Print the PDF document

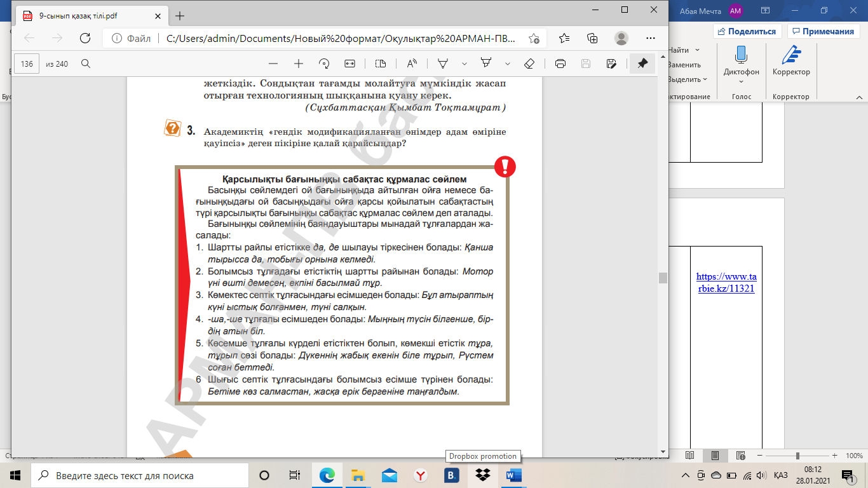tap(560, 64)
